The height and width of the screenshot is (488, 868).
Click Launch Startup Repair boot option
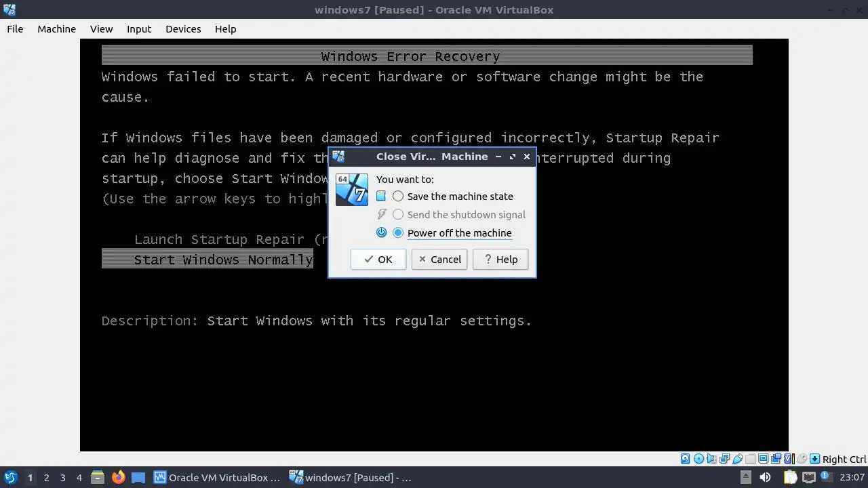(231, 239)
